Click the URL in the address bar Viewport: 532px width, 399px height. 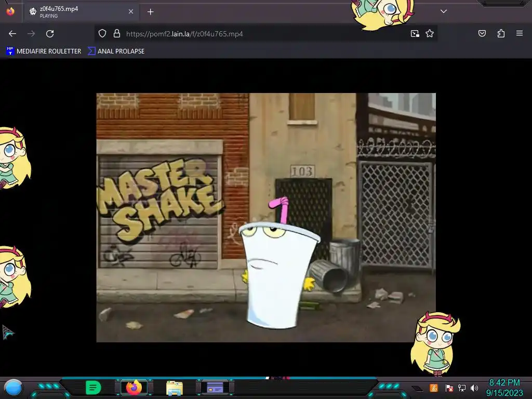(x=184, y=34)
